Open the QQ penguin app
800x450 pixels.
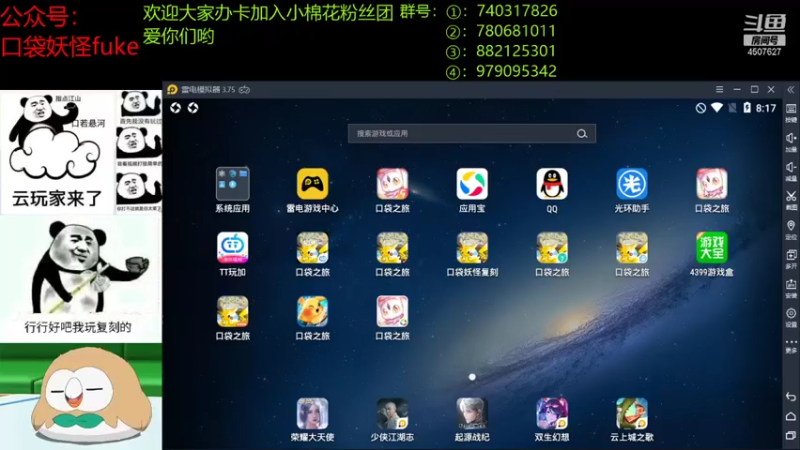[x=552, y=184]
